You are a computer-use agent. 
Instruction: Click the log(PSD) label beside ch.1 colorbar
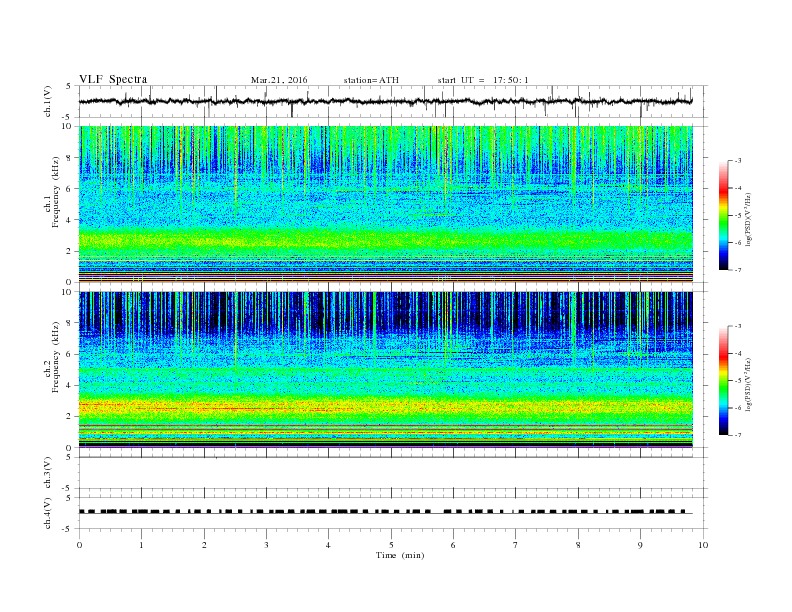[748, 219]
